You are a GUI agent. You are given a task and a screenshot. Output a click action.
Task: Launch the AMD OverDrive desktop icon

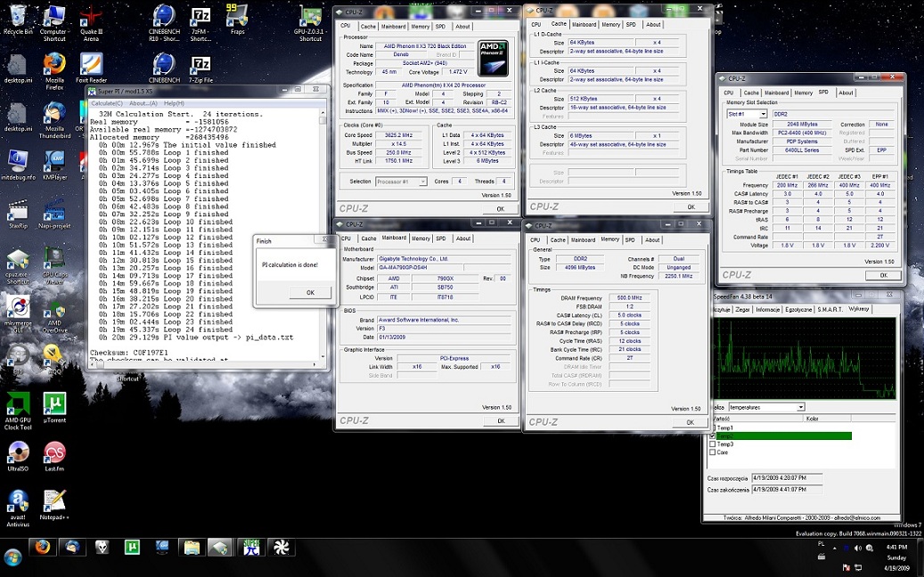pyautogui.click(x=54, y=319)
